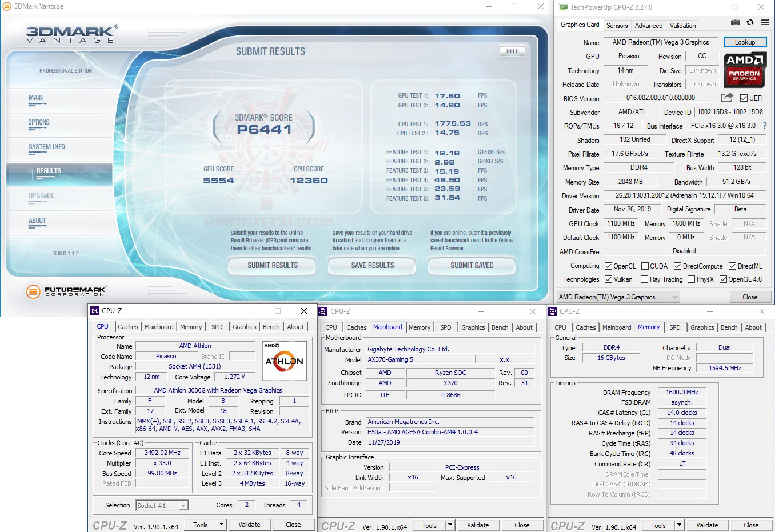Viewport: 775px width, 532px height.
Task: Open the GPU-Z hamburger menu icon
Action: (765, 22)
